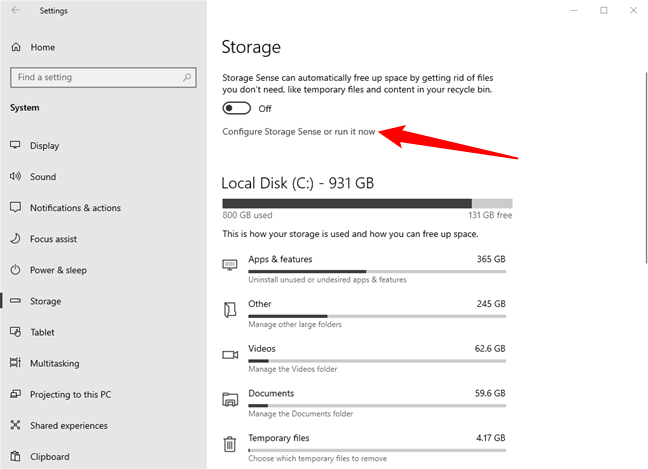Click the Temporary files trash icon

click(x=230, y=443)
